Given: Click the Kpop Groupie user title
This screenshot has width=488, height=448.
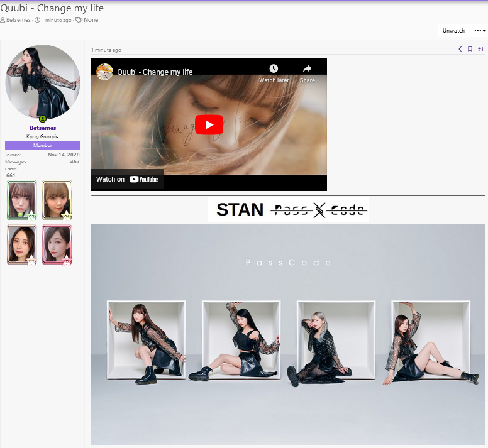Looking at the screenshot, I should click(x=43, y=136).
